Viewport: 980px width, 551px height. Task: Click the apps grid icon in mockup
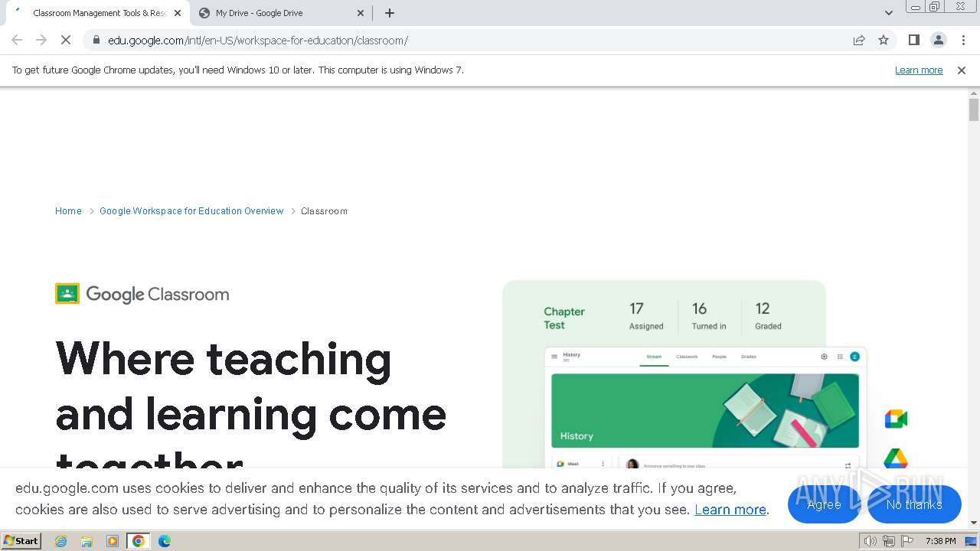tap(840, 357)
